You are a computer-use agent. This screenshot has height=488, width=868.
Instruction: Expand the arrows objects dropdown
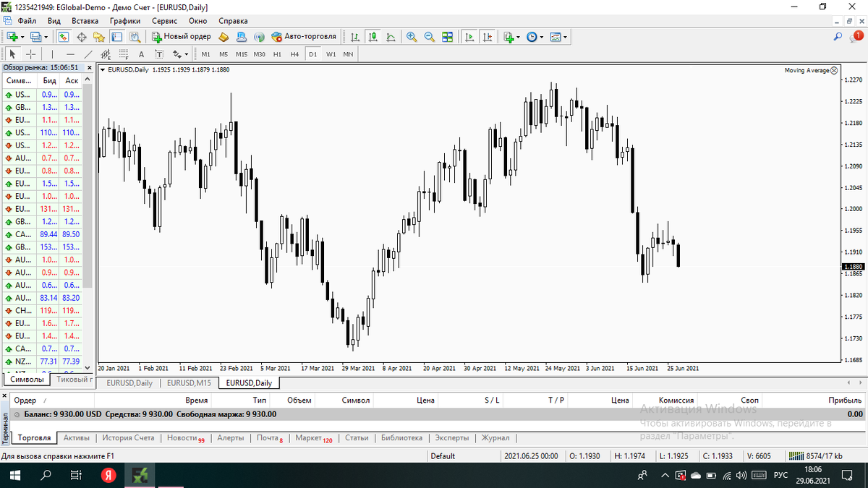[186, 54]
